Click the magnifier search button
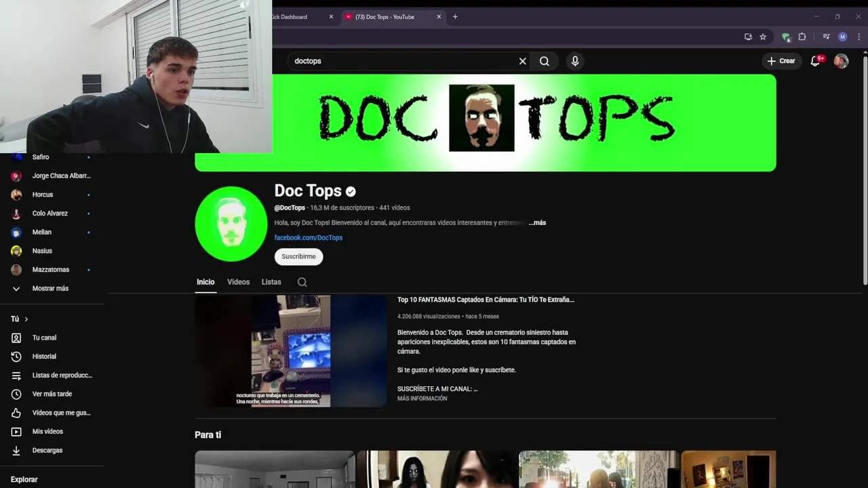 [545, 61]
